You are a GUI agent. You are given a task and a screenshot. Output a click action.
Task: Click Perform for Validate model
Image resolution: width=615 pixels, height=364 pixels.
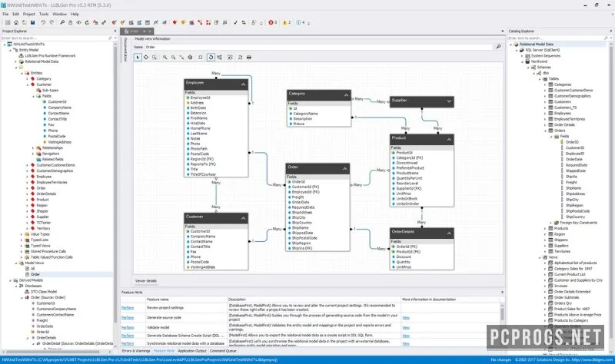point(128,327)
